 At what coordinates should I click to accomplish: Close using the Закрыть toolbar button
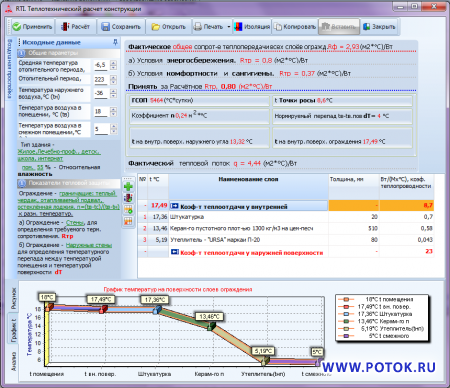click(379, 27)
